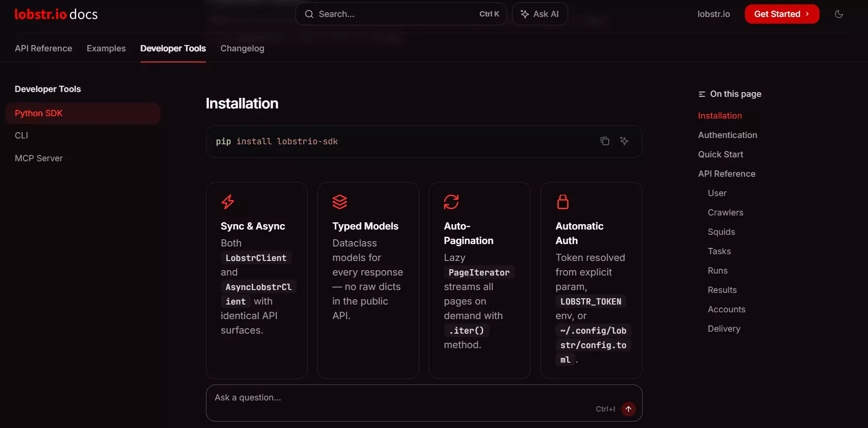The height and width of the screenshot is (428, 868).
Task: Go to the Changelog tab
Action: coord(242,48)
